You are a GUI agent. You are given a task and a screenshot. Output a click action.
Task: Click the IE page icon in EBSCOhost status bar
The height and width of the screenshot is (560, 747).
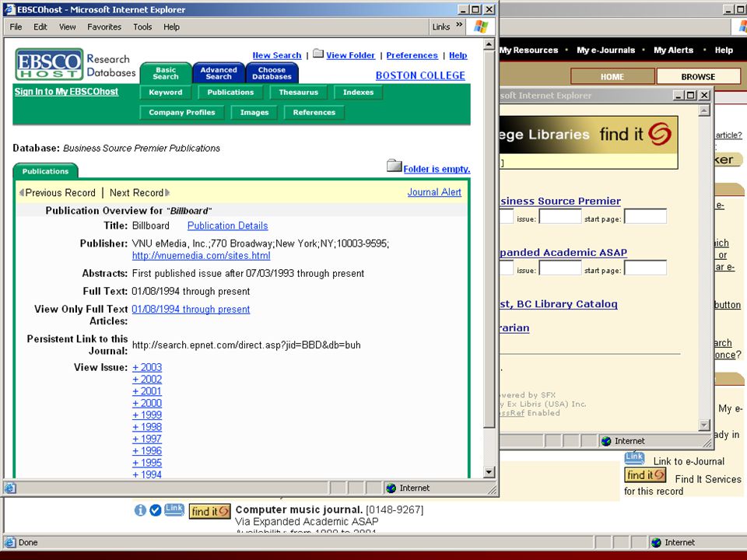point(10,488)
